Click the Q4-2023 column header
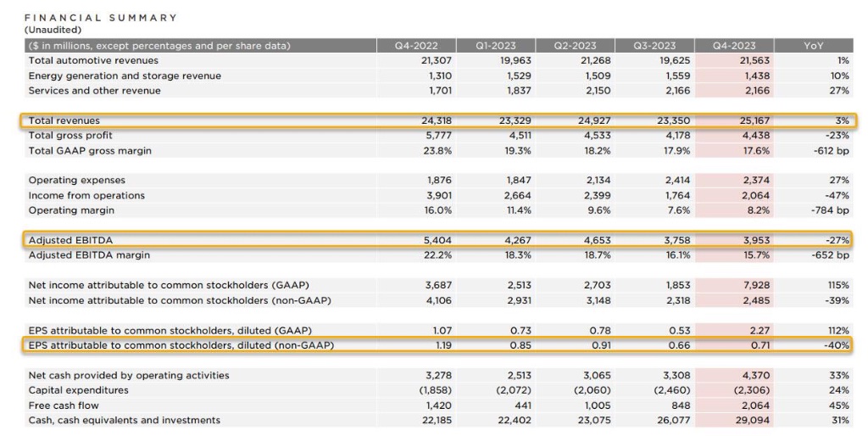Screen dimensions: 868x436 pyautogui.click(x=734, y=46)
